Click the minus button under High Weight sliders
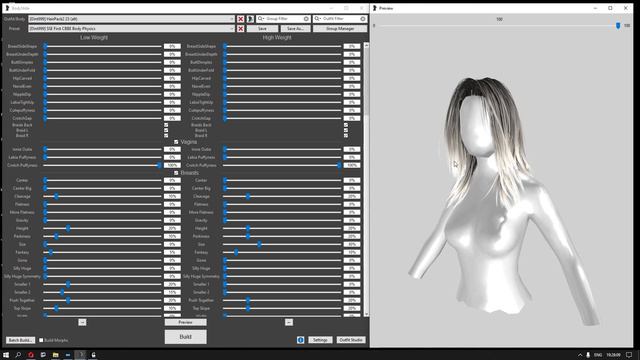 pyautogui.click(x=289, y=322)
